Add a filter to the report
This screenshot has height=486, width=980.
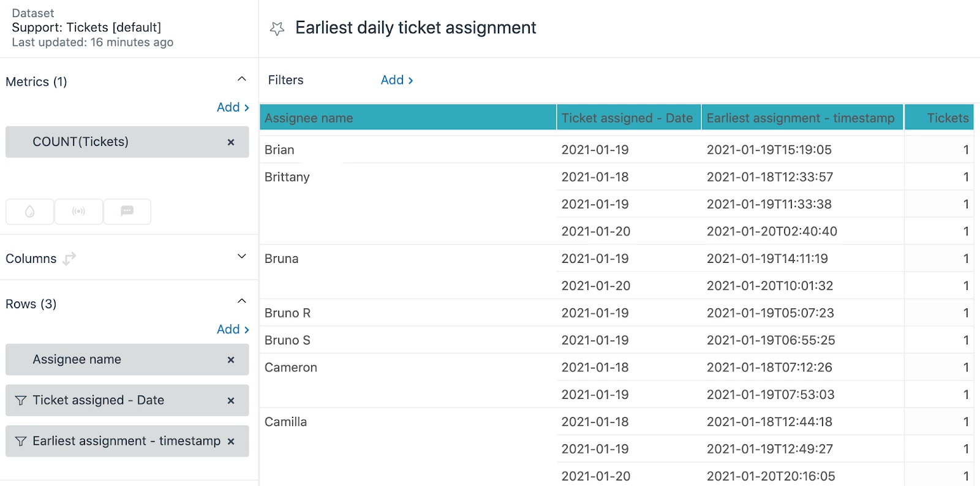point(397,80)
